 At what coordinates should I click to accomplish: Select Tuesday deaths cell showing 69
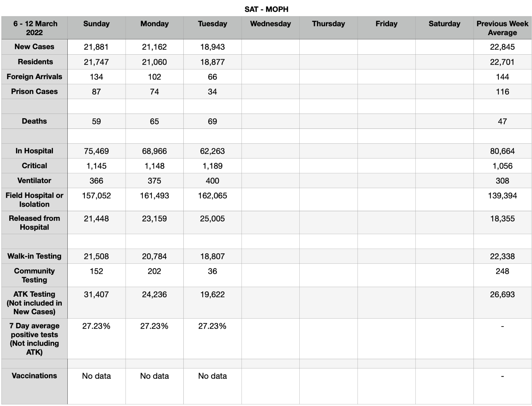(212, 121)
